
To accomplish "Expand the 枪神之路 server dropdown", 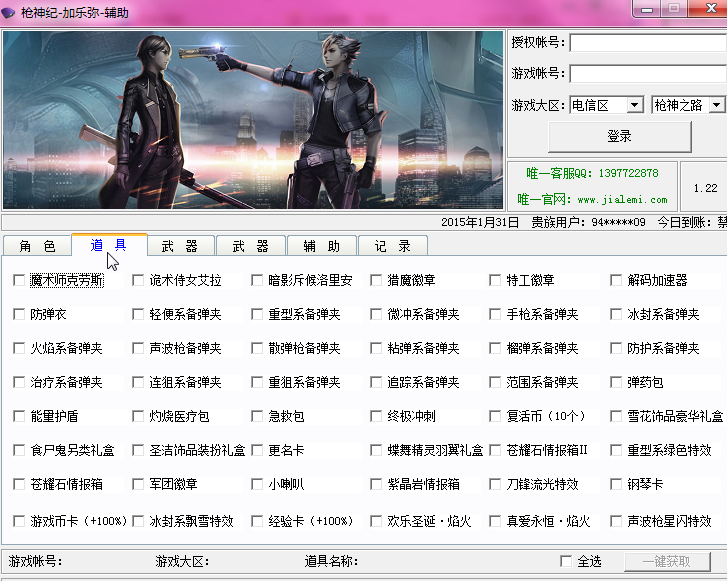I will pyautogui.click(x=716, y=105).
